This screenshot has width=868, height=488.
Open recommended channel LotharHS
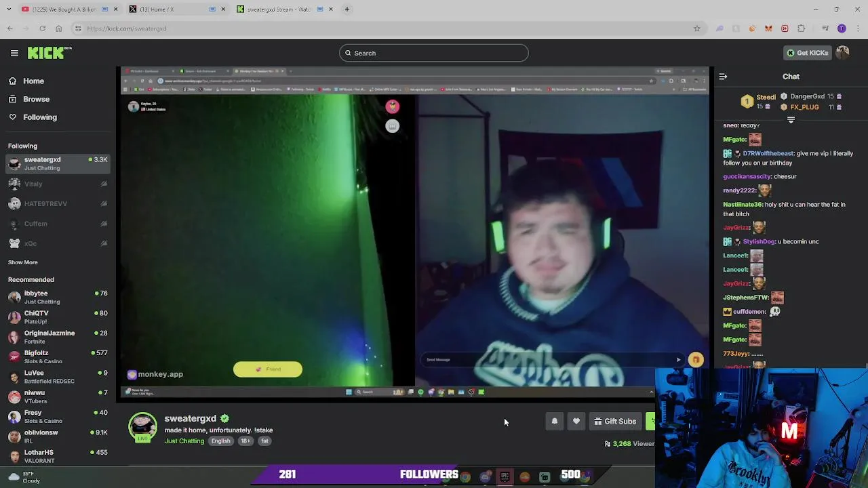(x=58, y=456)
